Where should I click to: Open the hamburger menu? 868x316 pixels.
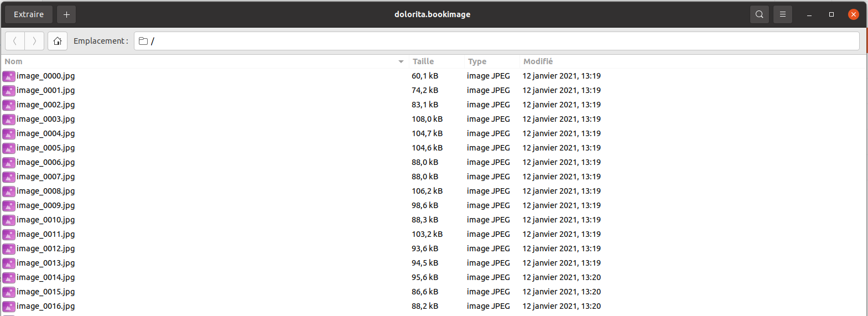(782, 14)
